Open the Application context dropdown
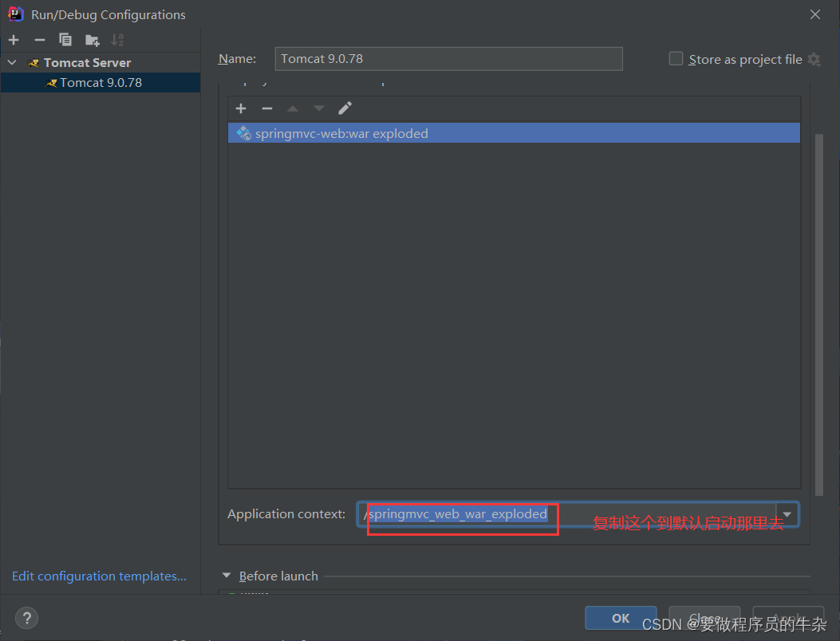This screenshot has height=641, width=840. coord(787,514)
